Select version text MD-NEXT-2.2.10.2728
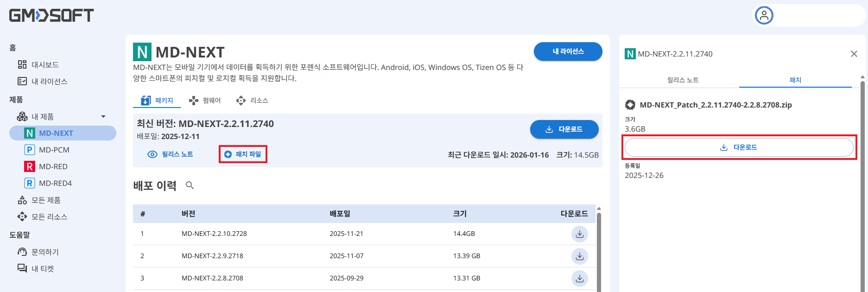Image resolution: width=868 pixels, height=292 pixels. click(214, 234)
